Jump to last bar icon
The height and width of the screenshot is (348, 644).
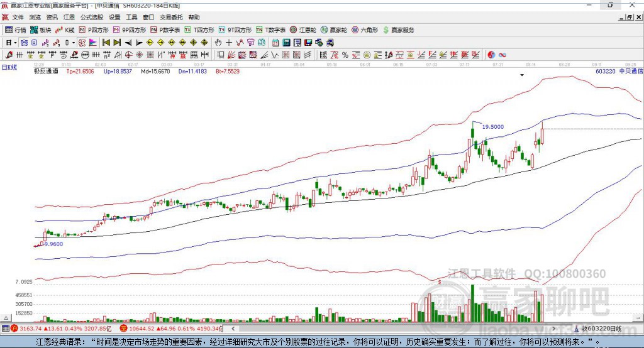(x=117, y=43)
